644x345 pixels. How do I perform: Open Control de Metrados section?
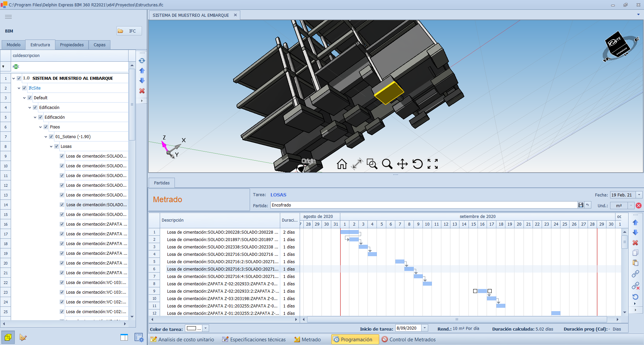[x=408, y=340]
